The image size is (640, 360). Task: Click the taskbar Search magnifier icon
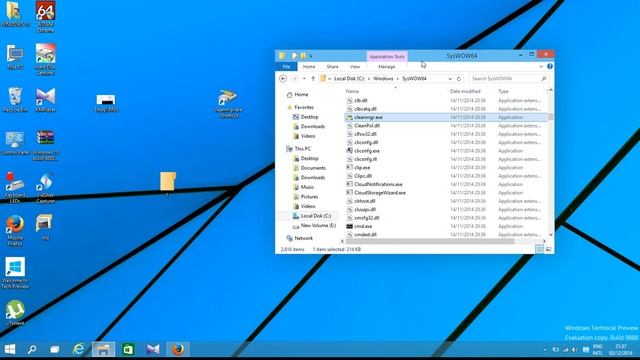pos(32,349)
